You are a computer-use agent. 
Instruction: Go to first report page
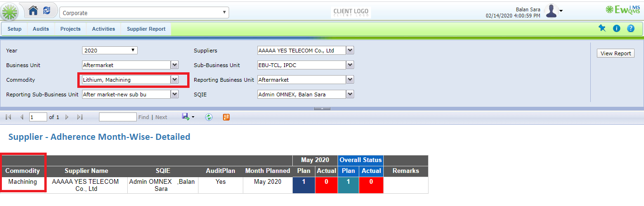8,117
